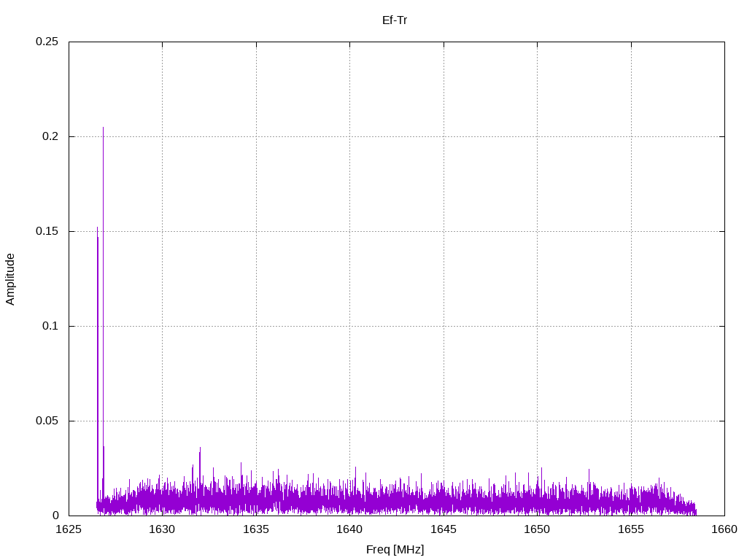747x560 pixels.
Task: Click the 0.05 y-axis tick label
Action: 47,421
